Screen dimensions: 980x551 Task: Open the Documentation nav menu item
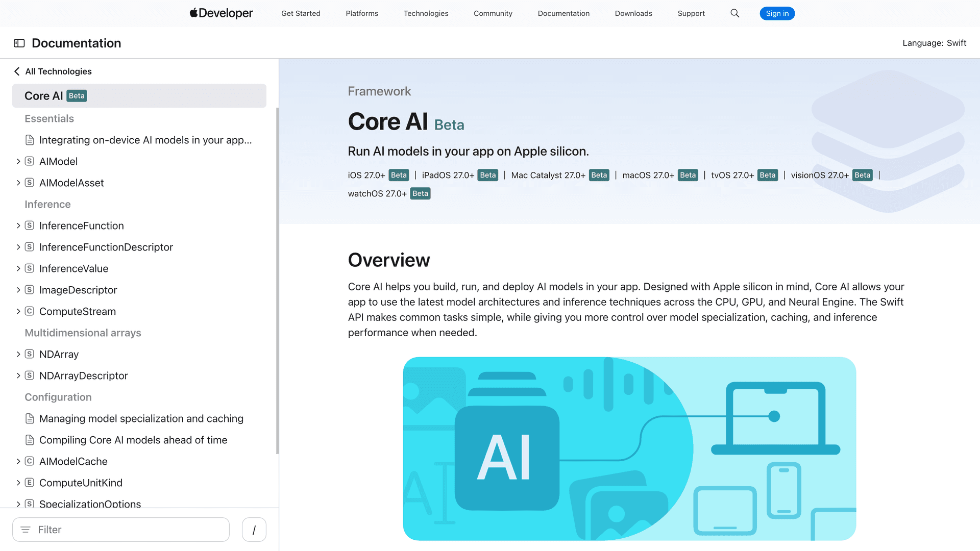[563, 13]
